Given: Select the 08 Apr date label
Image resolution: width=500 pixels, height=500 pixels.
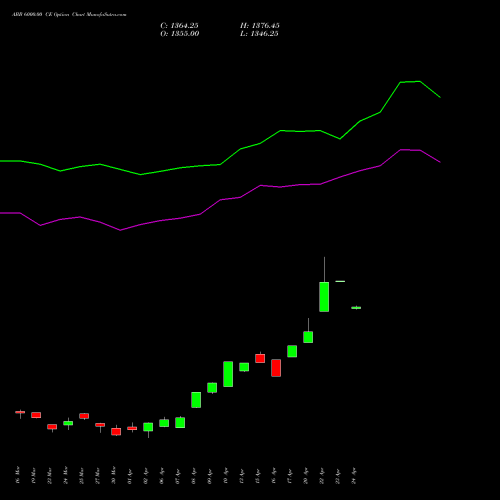Looking at the screenshot, I should [194, 476].
